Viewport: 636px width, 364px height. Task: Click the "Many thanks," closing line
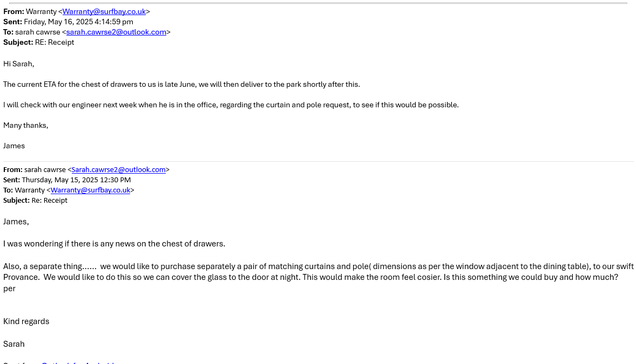pyautogui.click(x=26, y=125)
